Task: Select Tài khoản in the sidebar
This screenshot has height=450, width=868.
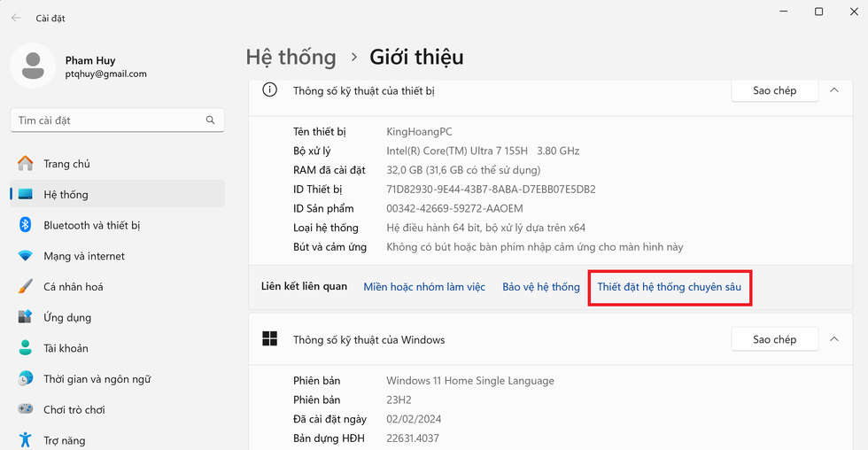Action: pyautogui.click(x=66, y=348)
